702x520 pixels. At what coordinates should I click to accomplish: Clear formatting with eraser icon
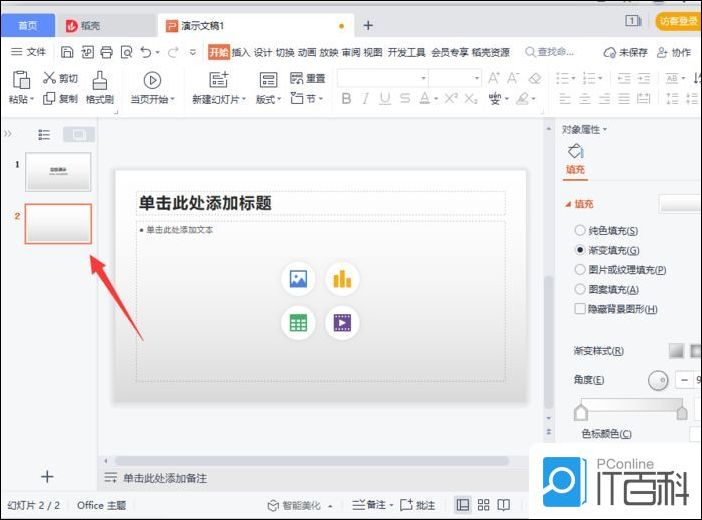(535, 79)
